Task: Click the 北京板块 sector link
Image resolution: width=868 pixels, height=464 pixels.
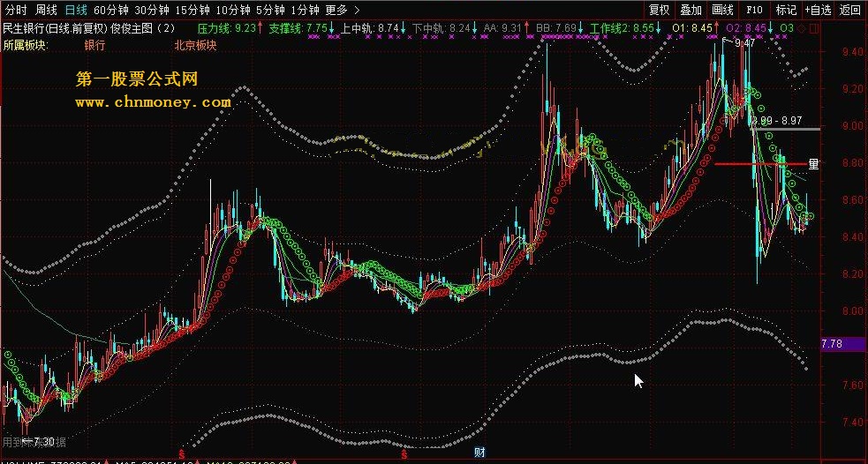Action: click(x=195, y=45)
